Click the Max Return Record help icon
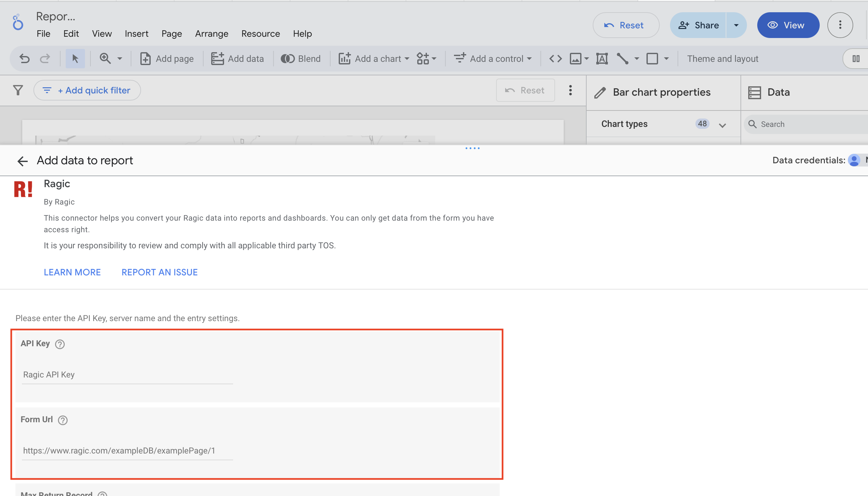Viewport: 868px width, 496px height. (x=102, y=494)
